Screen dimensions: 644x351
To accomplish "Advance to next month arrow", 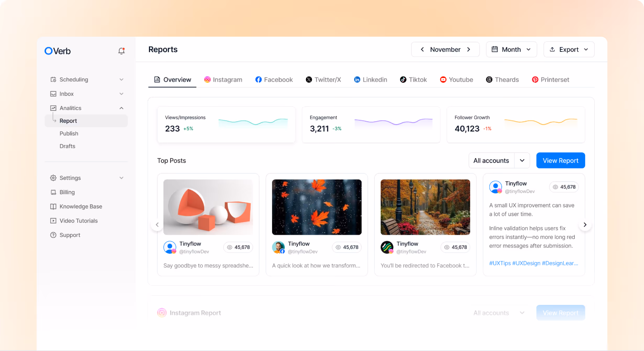I will point(469,50).
